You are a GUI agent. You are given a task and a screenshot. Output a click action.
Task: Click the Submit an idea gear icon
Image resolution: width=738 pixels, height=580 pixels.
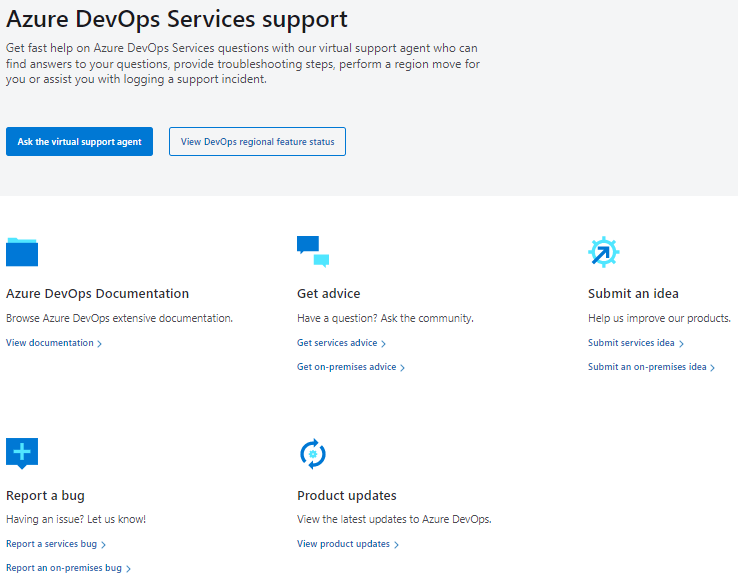pos(604,252)
